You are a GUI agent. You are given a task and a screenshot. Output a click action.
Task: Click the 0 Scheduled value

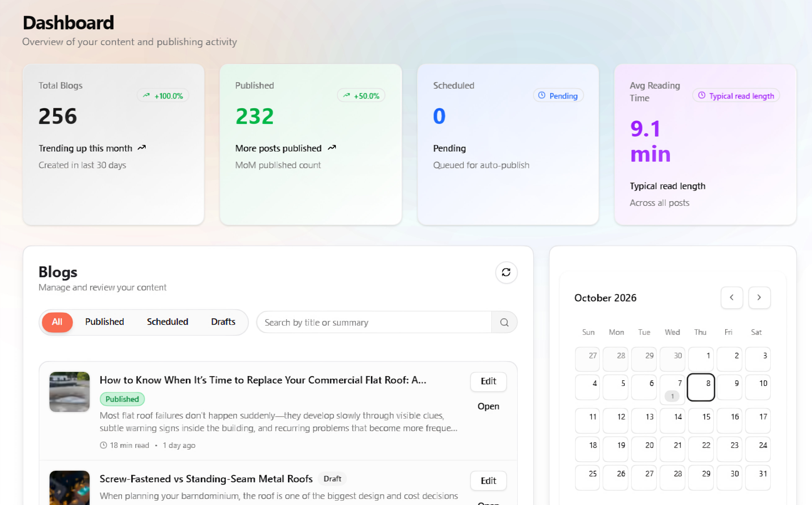(439, 116)
